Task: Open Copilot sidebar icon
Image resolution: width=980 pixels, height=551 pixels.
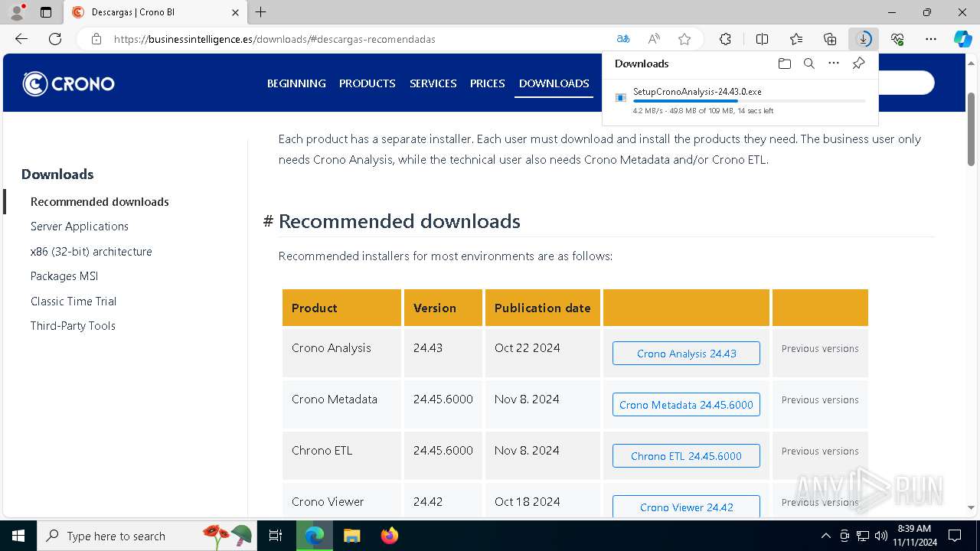Action: coord(962,39)
